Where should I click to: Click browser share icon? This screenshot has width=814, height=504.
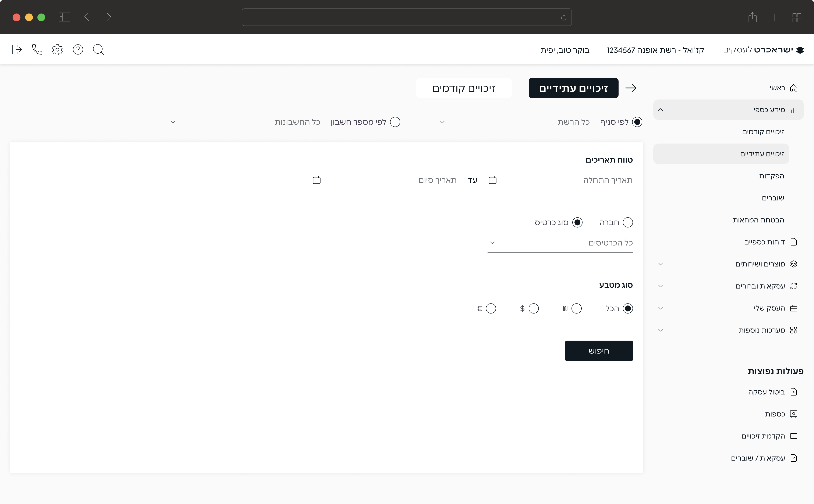752,17
